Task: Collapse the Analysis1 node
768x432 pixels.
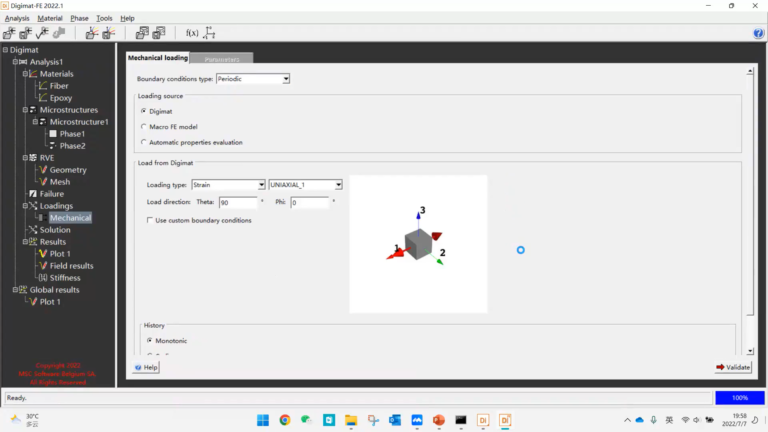Action: 15,62
